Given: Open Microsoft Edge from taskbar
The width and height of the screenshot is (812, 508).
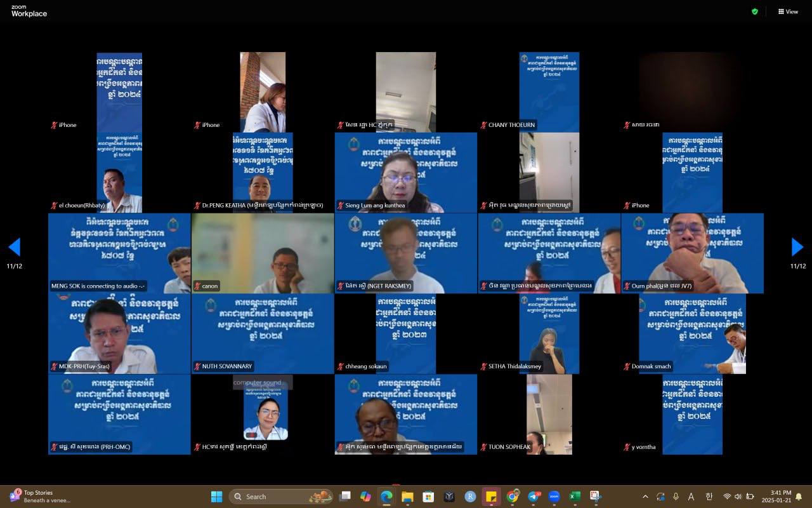Looking at the screenshot, I should coord(386,497).
